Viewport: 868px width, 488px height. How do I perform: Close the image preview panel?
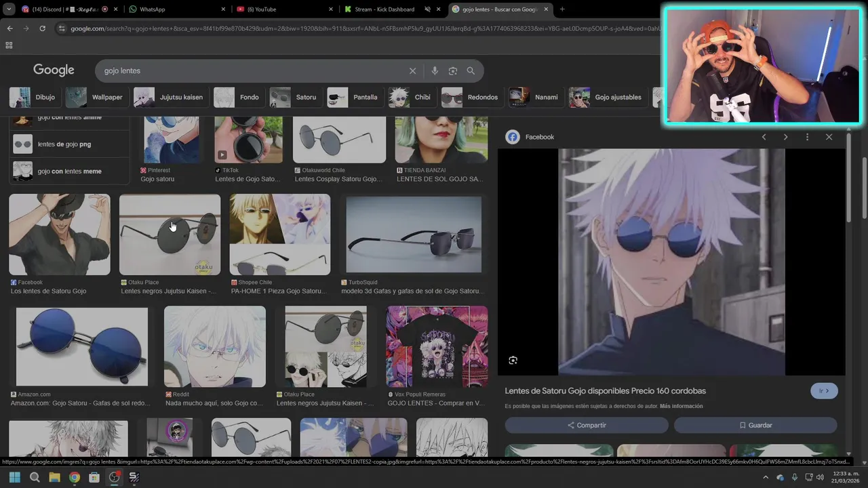829,137
